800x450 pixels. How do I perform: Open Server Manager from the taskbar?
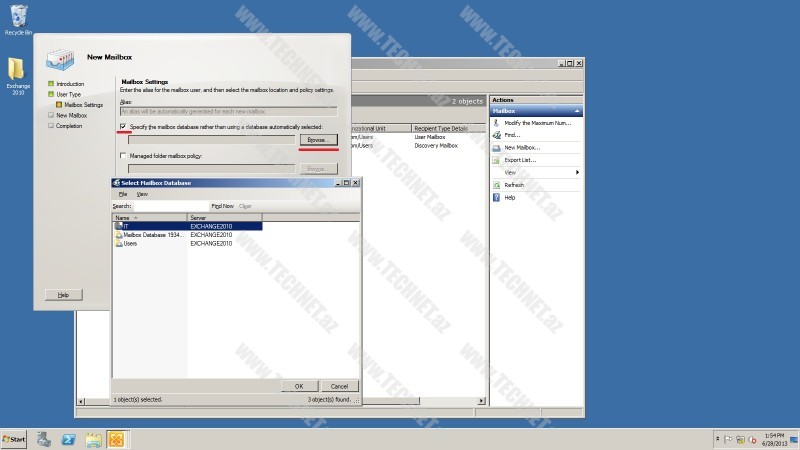44,439
